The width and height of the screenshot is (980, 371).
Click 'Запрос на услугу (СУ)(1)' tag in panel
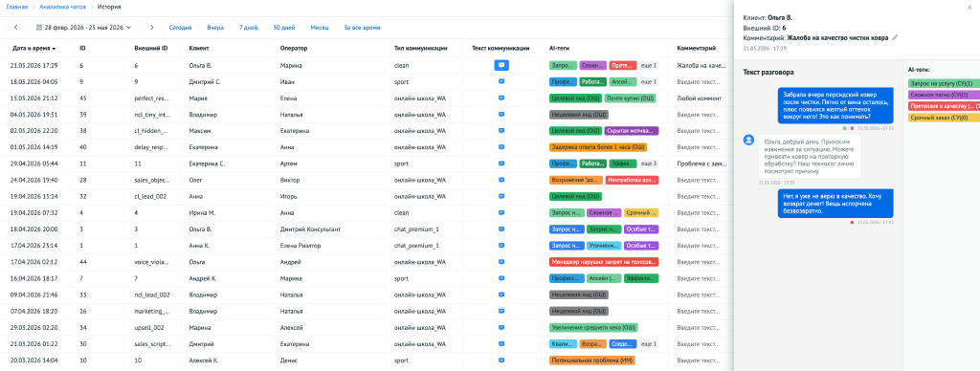[x=944, y=83]
